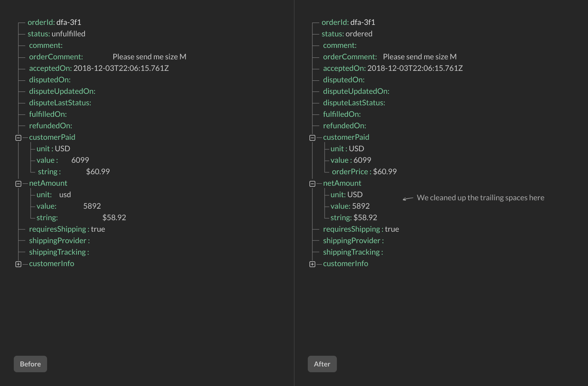This screenshot has height=386, width=588.
Task: Select the orderPrice field in After tree
Action: pyautogui.click(x=364, y=172)
